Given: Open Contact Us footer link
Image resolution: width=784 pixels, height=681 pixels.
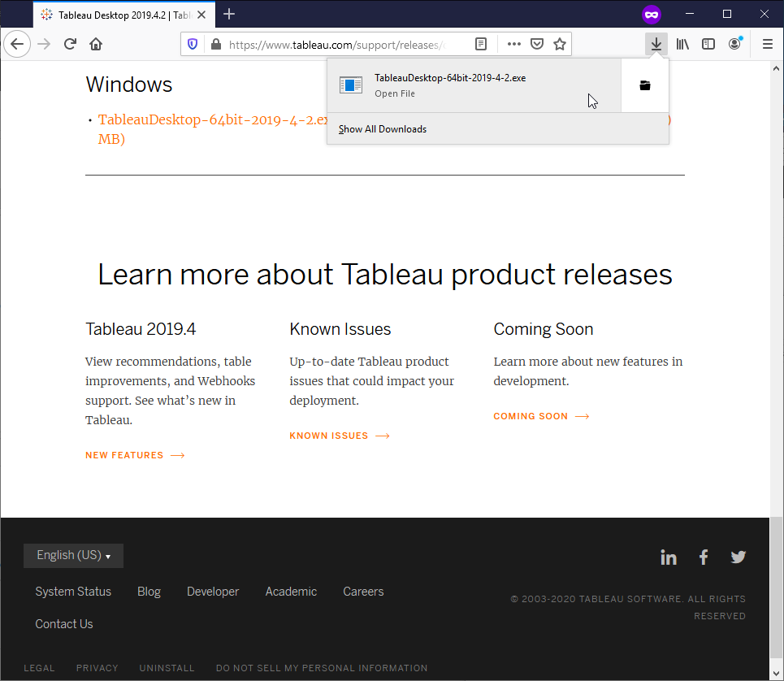Looking at the screenshot, I should tap(64, 624).
